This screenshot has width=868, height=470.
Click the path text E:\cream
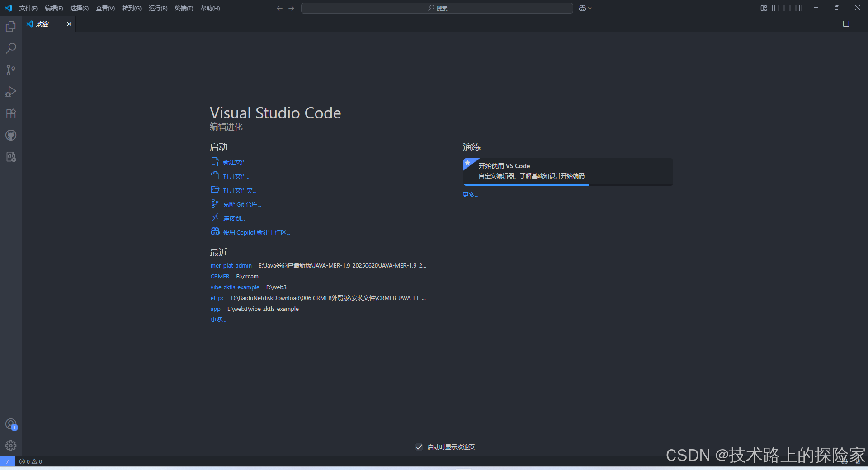pyautogui.click(x=247, y=277)
